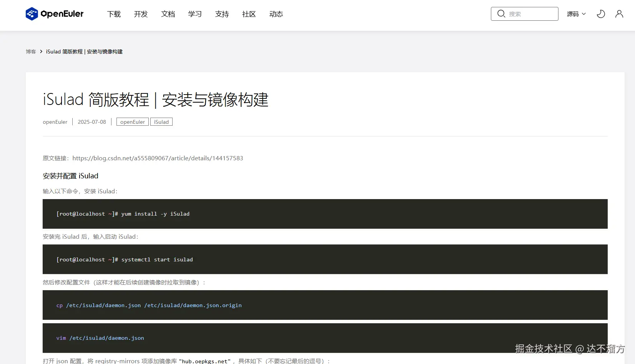Open the 支持 menu
This screenshot has height=364, width=635.
coord(222,14)
